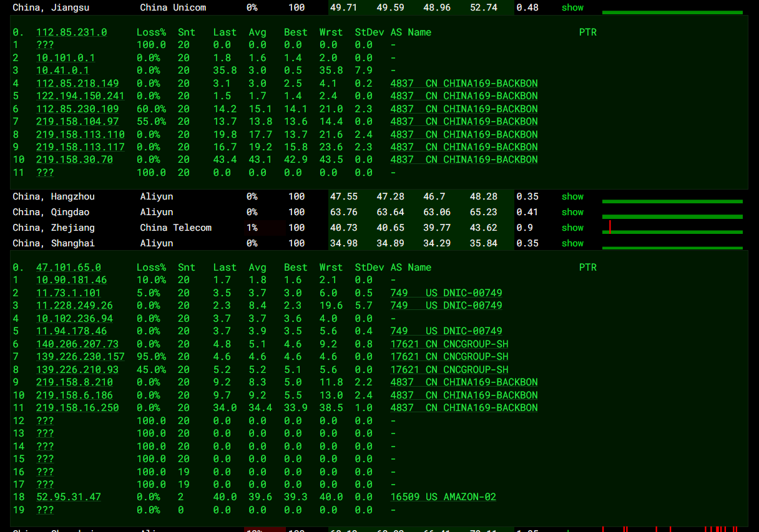Click the first unknown ??? hop under 112.85.231.0
This screenshot has height=532, width=759.
[45, 45]
